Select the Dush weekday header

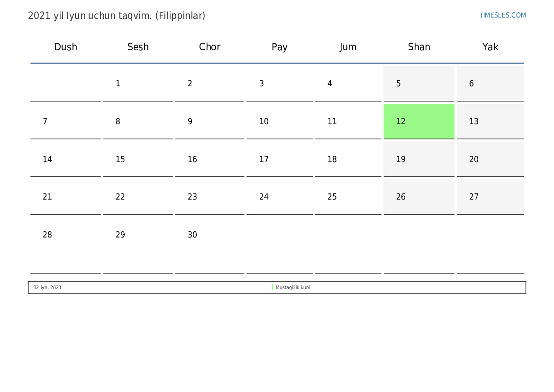65,47
